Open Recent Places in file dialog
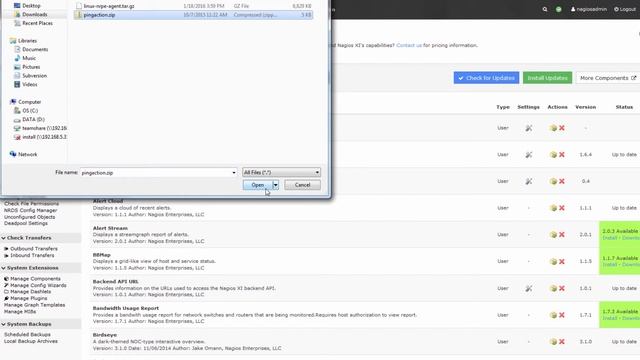The image size is (640, 360). click(x=37, y=23)
